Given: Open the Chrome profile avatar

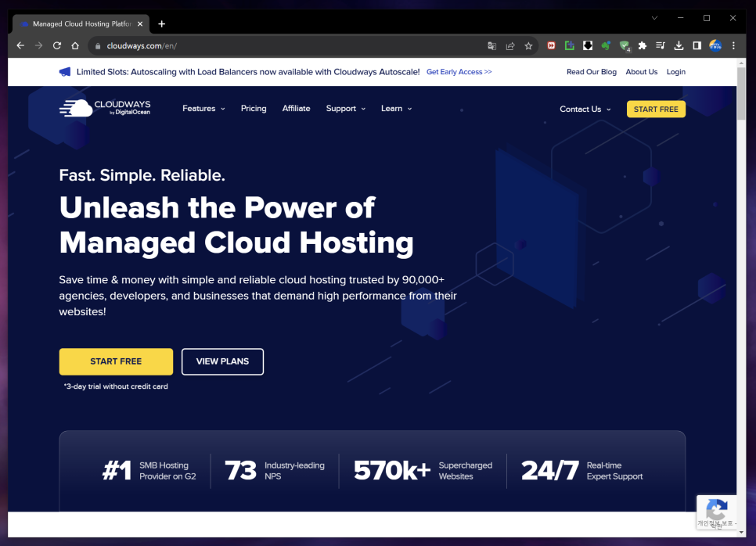Looking at the screenshot, I should (715, 46).
